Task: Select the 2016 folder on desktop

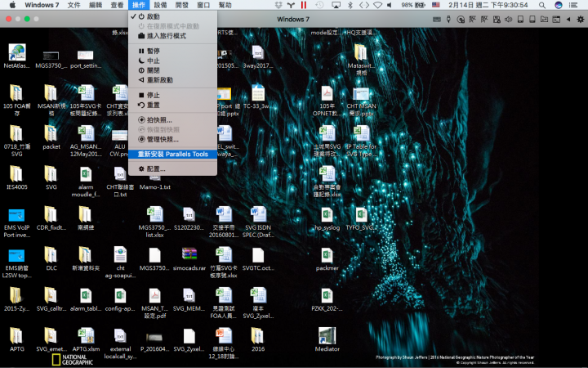Action: [257, 339]
